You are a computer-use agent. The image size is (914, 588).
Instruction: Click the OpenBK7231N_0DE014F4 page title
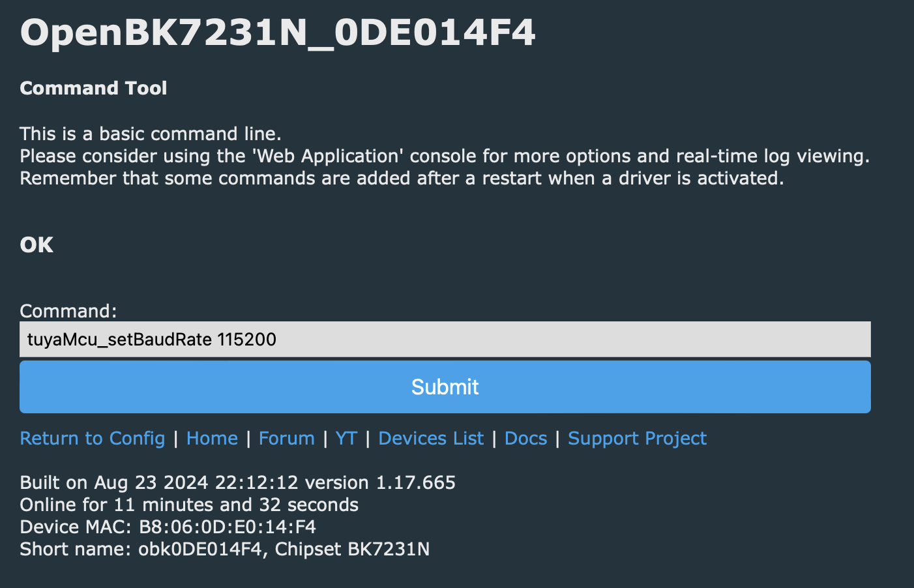tap(278, 33)
